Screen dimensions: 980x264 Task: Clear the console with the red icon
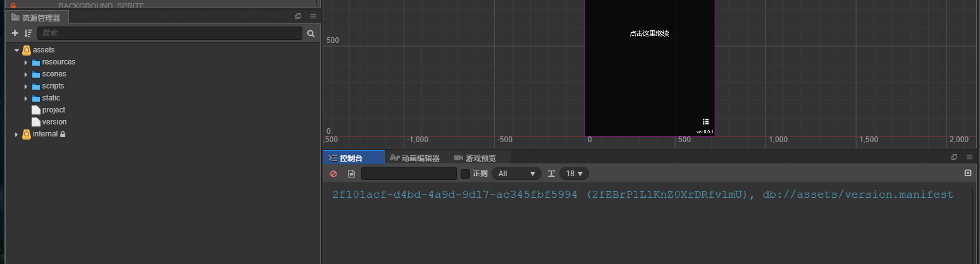[x=333, y=174]
